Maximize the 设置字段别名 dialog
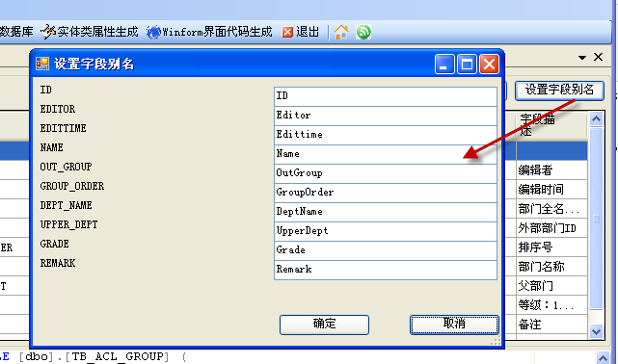 point(467,64)
